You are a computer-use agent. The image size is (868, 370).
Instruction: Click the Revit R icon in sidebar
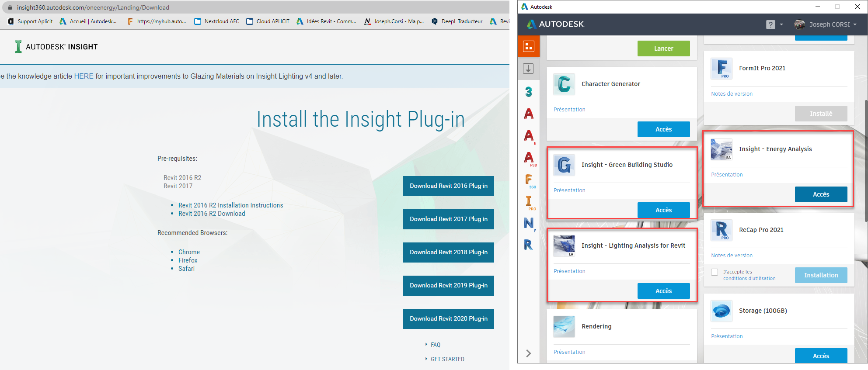coord(528,245)
